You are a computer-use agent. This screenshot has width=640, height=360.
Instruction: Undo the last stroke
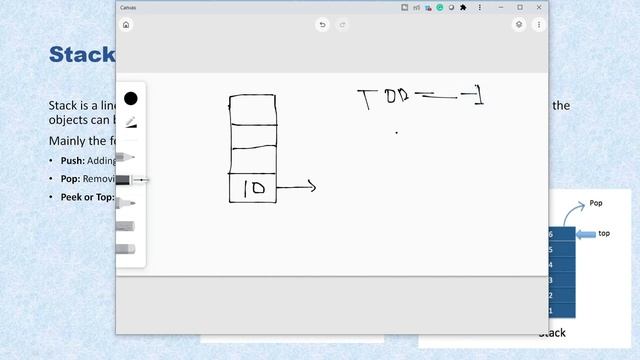tap(322, 25)
